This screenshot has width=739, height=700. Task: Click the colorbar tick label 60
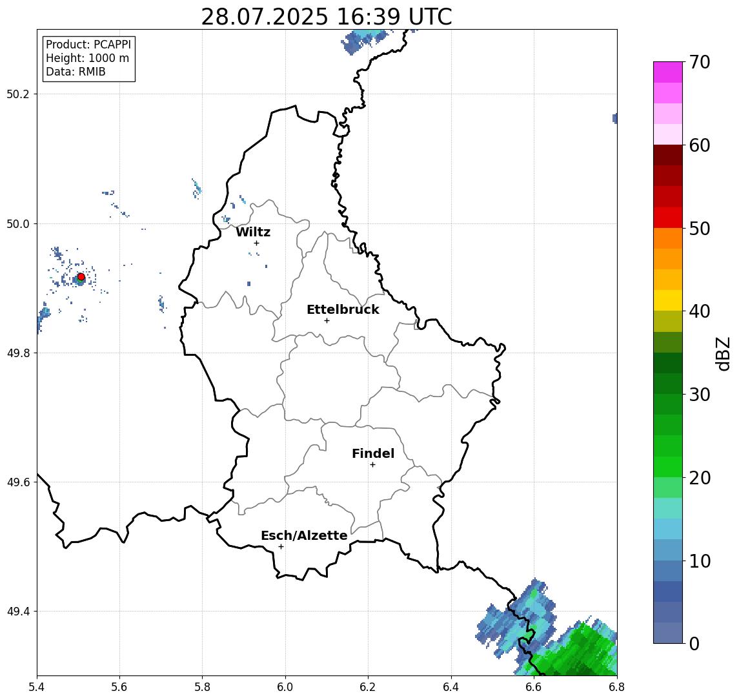pos(700,145)
